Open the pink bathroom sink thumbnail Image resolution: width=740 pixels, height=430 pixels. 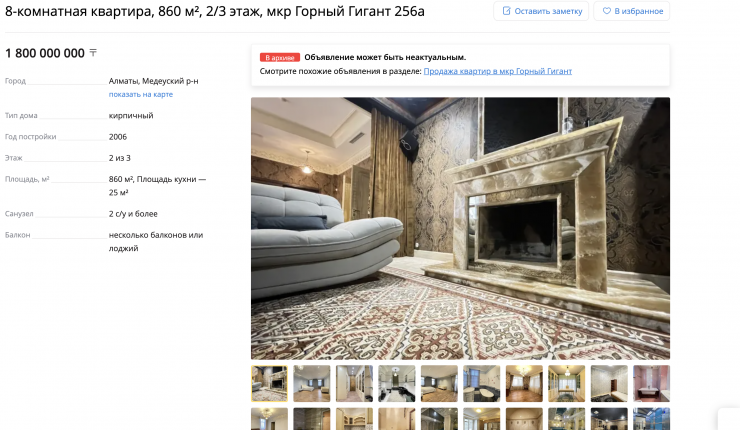pos(651,383)
